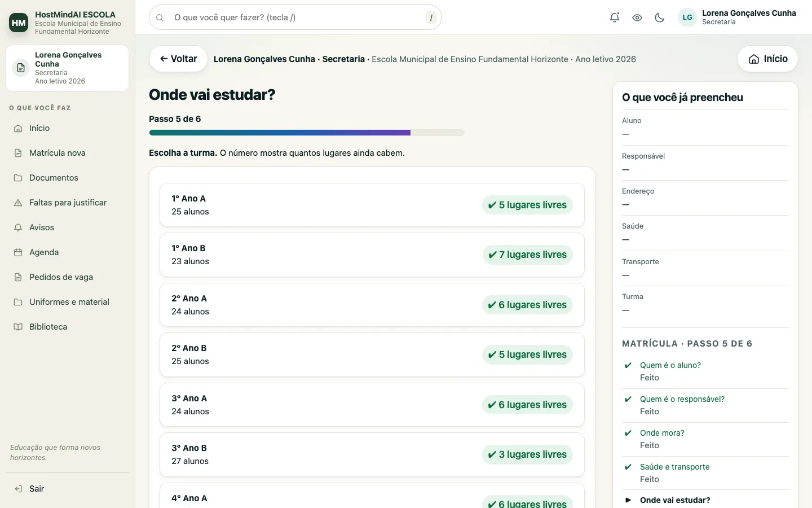The image size is (812, 508).
Task: Select the 3º Ano B class
Action: (372, 454)
